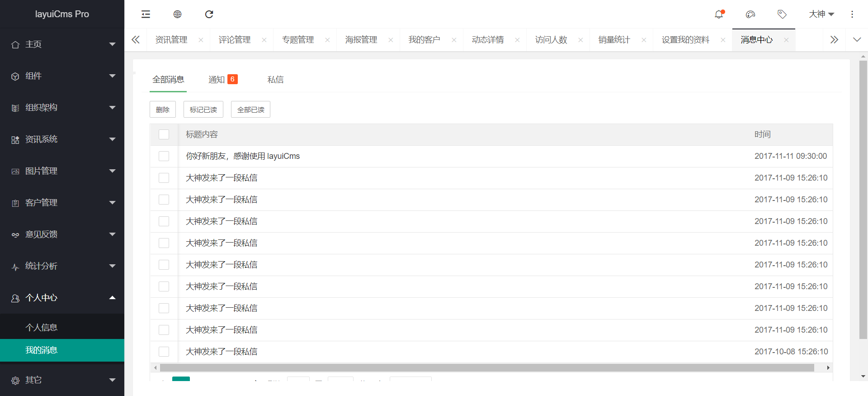Screen dimensions: 868x396
Task: Toggle the select-all checkbox in table header
Action: 164,134
